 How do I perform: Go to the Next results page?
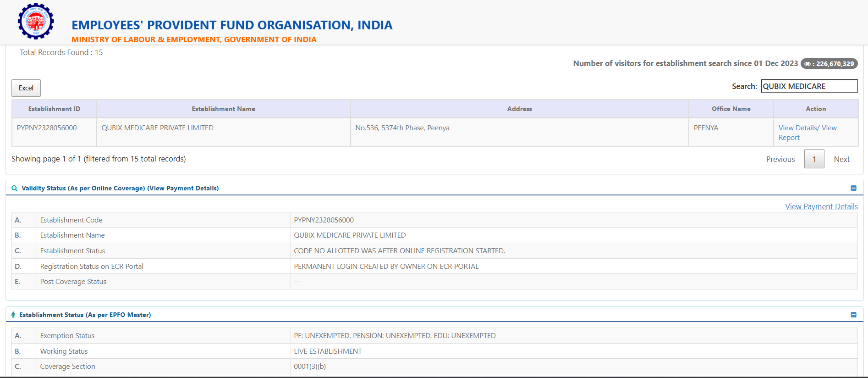(x=841, y=159)
